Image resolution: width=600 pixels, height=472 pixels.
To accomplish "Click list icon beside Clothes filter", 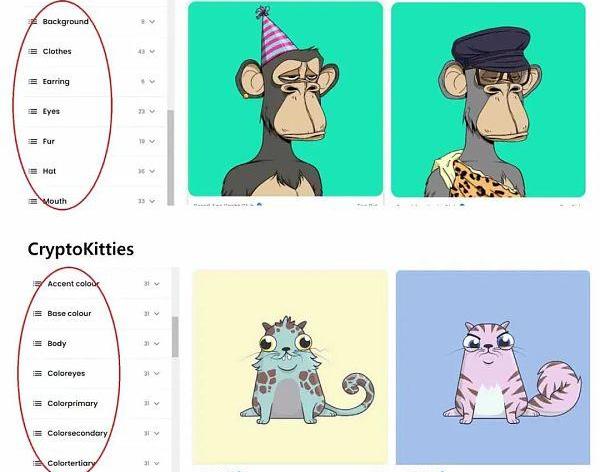I will click(x=33, y=51).
